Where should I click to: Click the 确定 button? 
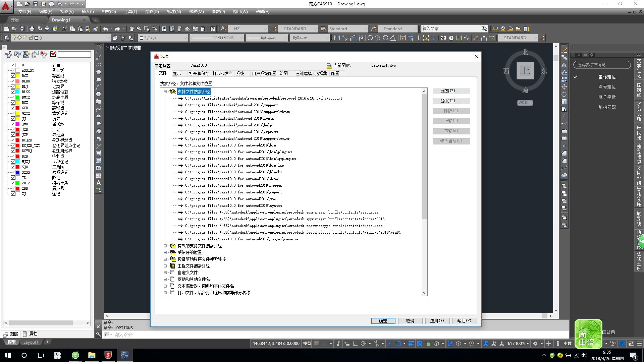click(383, 321)
